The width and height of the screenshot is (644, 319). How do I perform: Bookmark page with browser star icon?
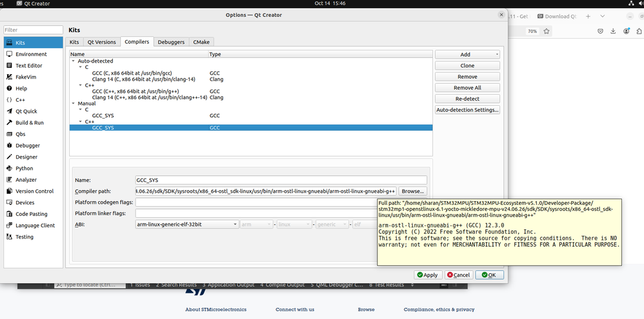[x=547, y=31]
